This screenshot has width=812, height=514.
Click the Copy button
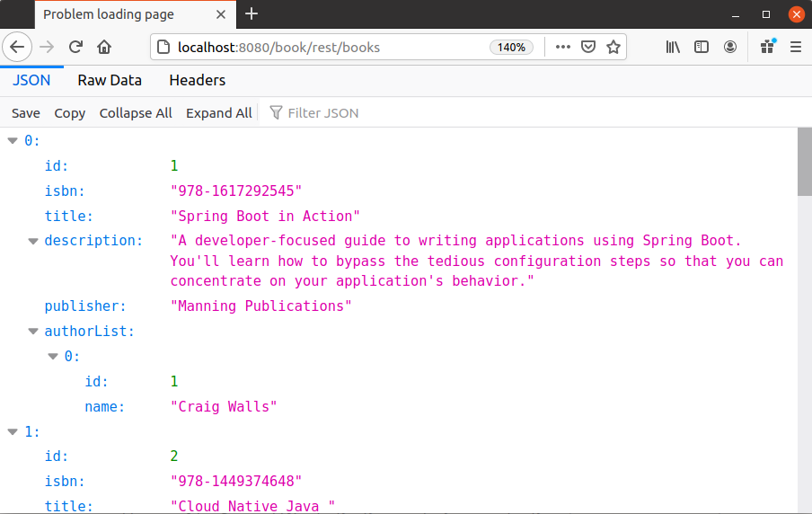[x=69, y=113]
